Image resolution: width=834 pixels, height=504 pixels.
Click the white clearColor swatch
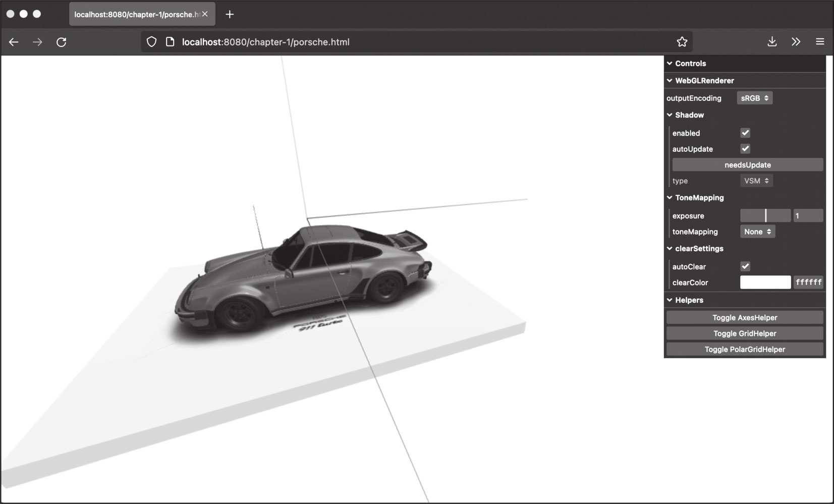765,283
